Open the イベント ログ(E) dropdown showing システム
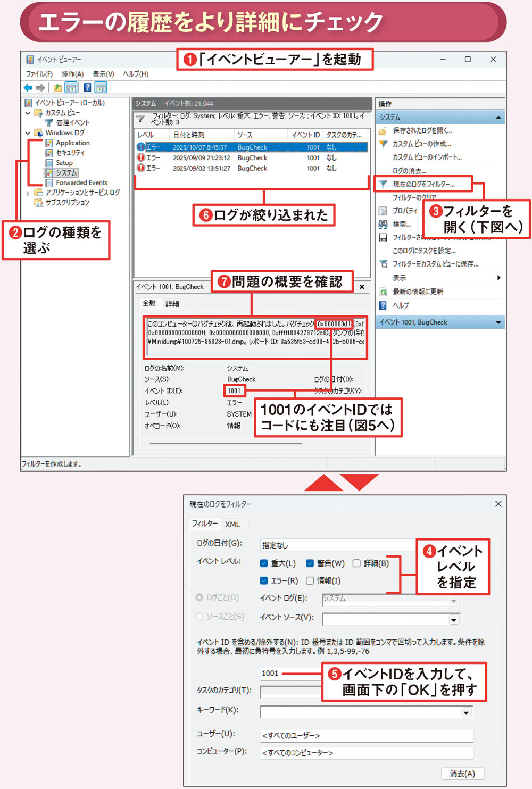Screen dimensions: 532x789 tap(391, 600)
